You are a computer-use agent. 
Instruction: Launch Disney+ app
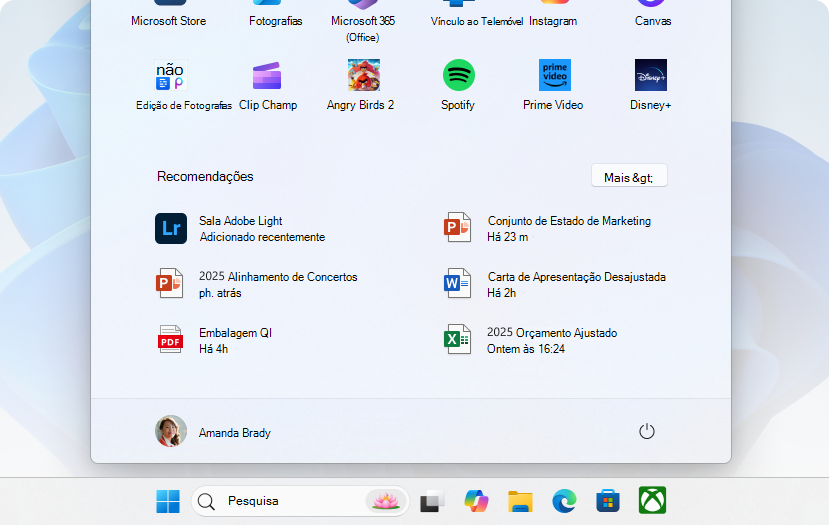tap(651, 75)
